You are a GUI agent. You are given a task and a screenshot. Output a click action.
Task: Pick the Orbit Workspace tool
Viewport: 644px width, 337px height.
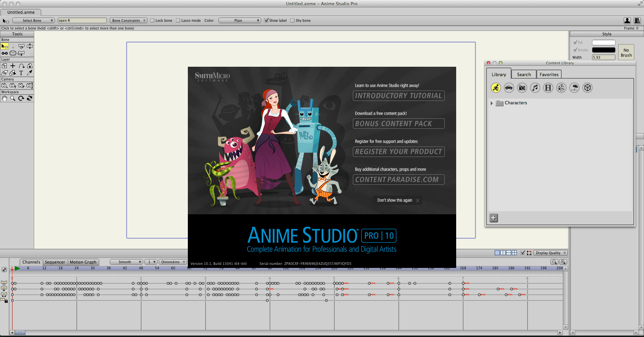30,98
